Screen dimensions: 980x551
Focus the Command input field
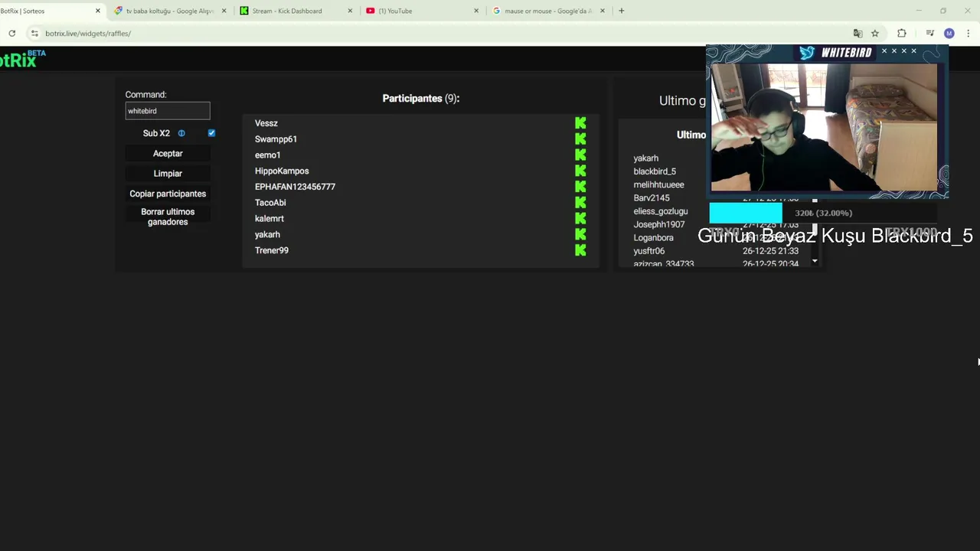(168, 111)
